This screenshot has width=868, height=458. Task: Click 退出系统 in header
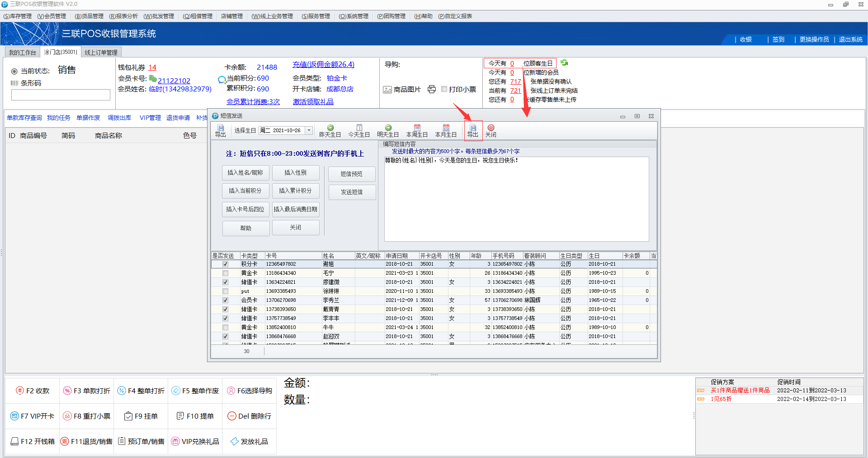[851, 39]
